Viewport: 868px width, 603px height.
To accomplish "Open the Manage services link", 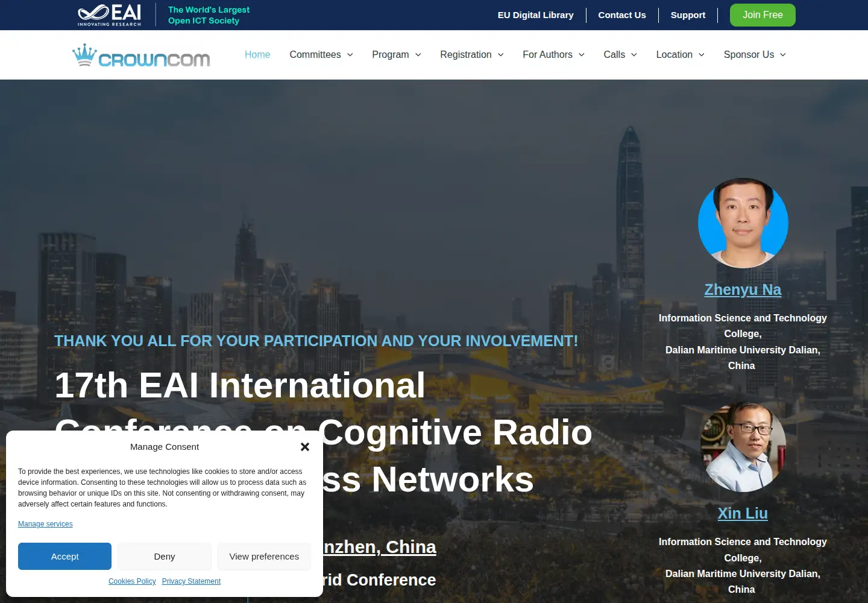I will pyautogui.click(x=45, y=524).
